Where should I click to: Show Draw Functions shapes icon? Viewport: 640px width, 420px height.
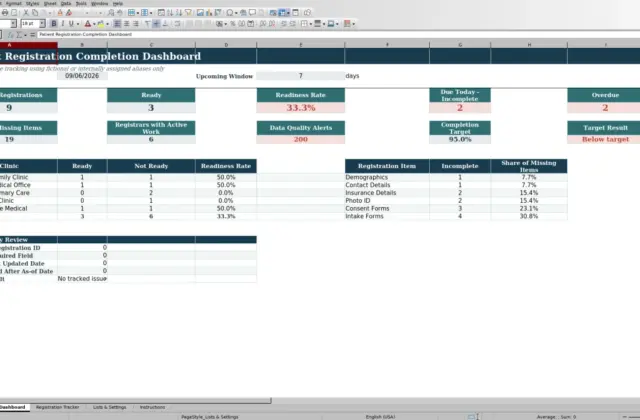point(307,13)
